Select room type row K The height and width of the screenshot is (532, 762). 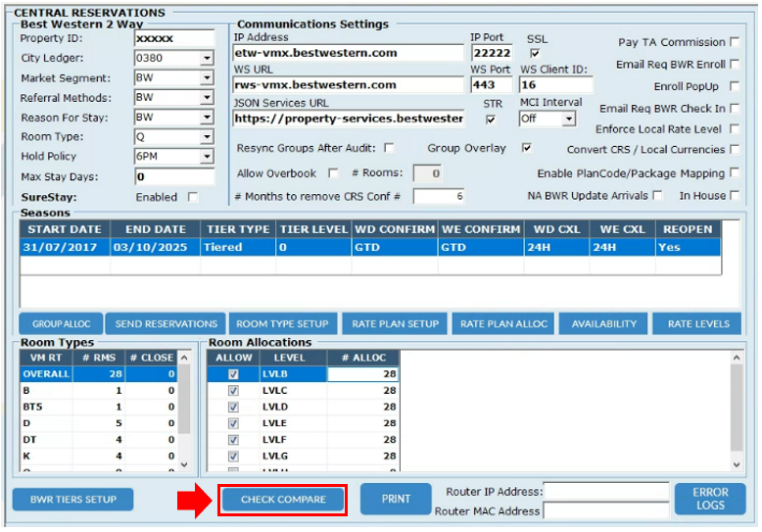[x=98, y=457]
